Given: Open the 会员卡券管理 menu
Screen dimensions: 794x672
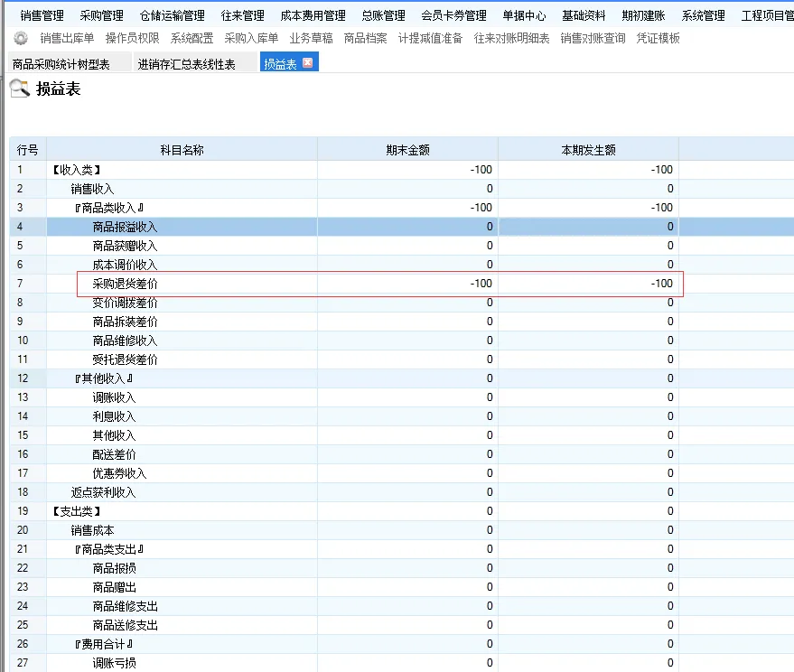Looking at the screenshot, I should coord(453,15).
